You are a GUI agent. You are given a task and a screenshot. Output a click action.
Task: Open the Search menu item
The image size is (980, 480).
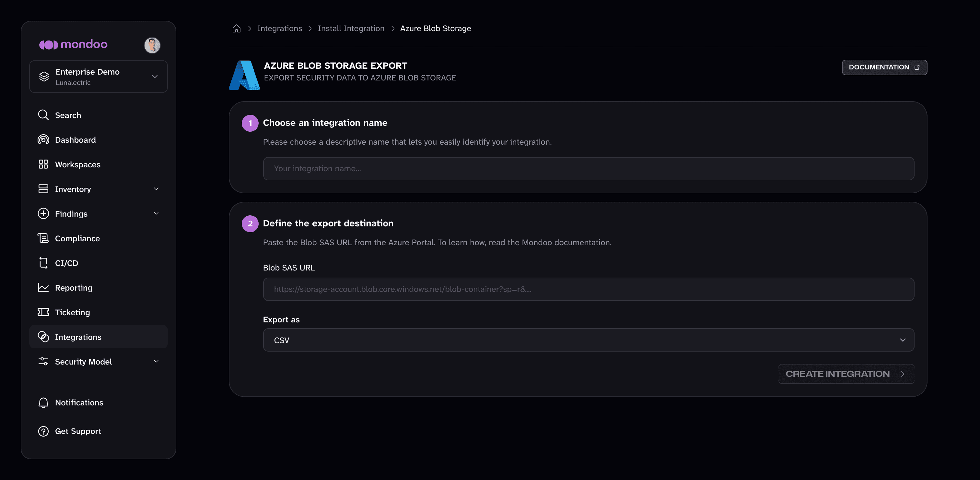[98, 115]
